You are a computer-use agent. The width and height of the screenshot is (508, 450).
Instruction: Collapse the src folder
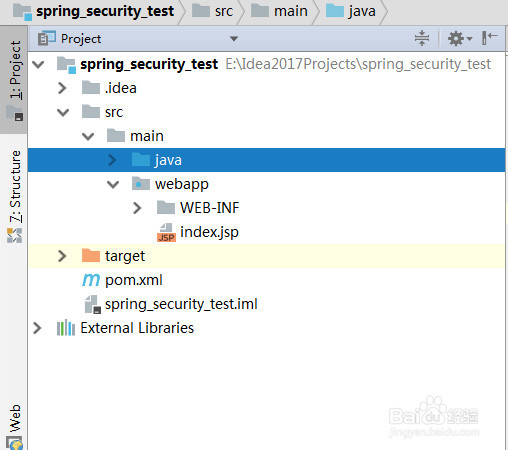[x=63, y=112]
